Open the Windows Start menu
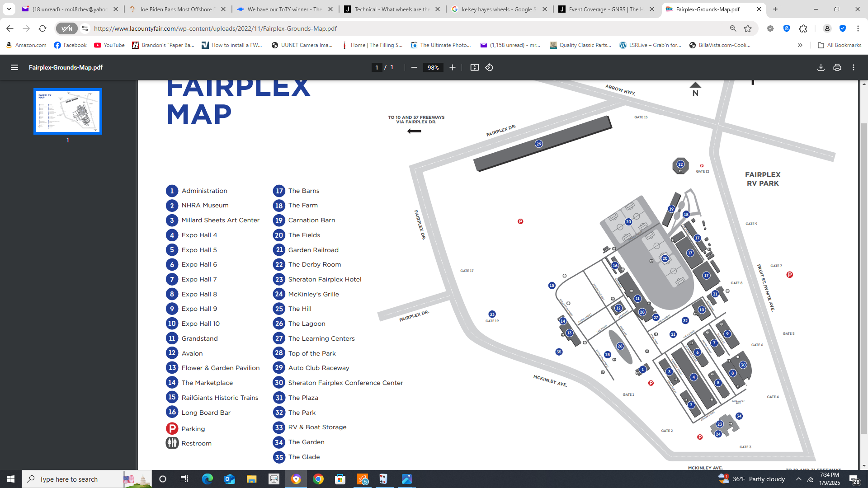The height and width of the screenshot is (488, 868). click(11, 479)
